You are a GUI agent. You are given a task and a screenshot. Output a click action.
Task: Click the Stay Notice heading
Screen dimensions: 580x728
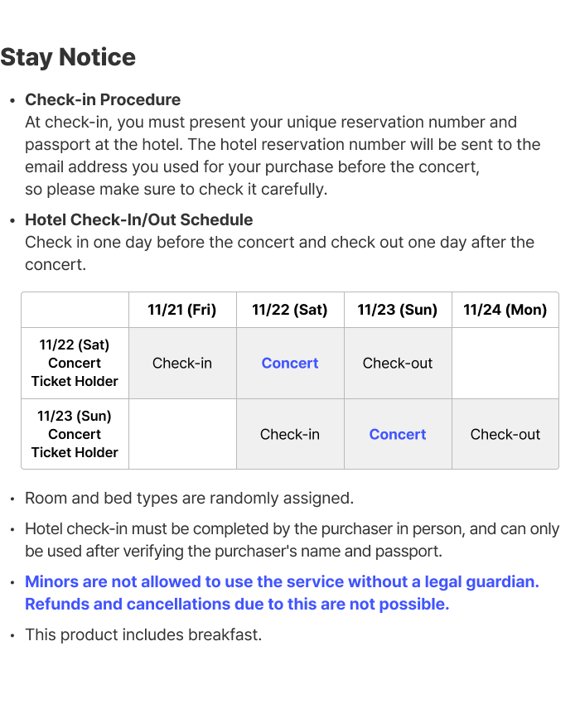(x=68, y=57)
